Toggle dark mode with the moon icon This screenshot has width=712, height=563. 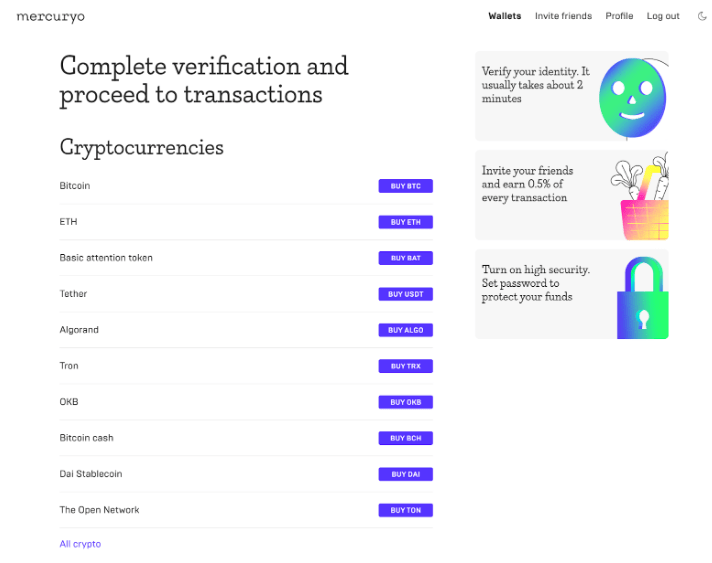(x=702, y=16)
